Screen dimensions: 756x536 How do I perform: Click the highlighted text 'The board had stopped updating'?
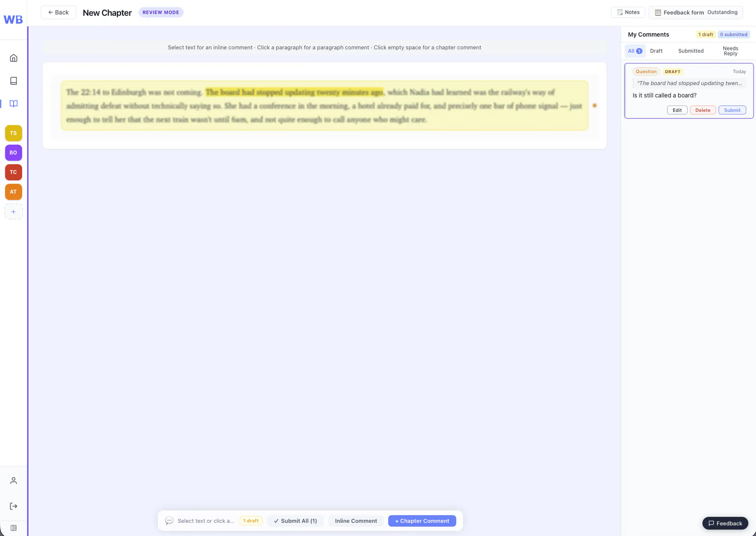point(295,92)
